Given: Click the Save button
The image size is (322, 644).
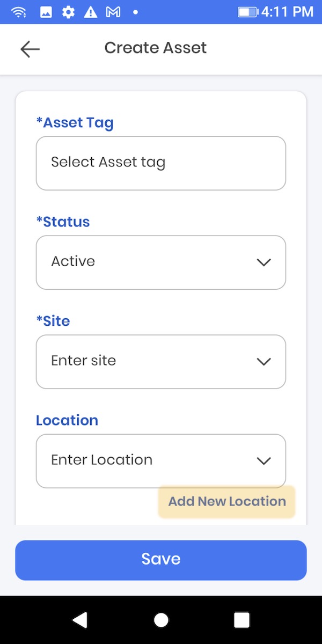Looking at the screenshot, I should (x=161, y=560).
